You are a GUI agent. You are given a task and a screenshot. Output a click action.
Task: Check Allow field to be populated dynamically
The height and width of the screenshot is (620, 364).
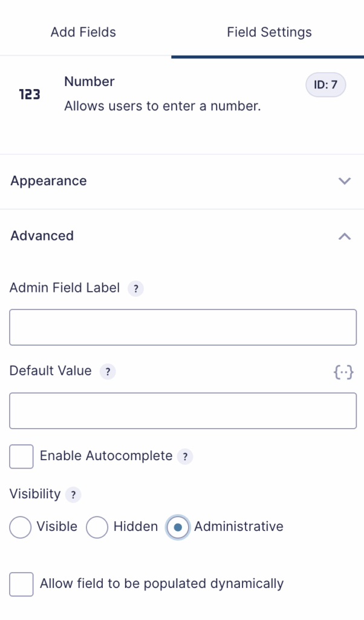(21, 584)
